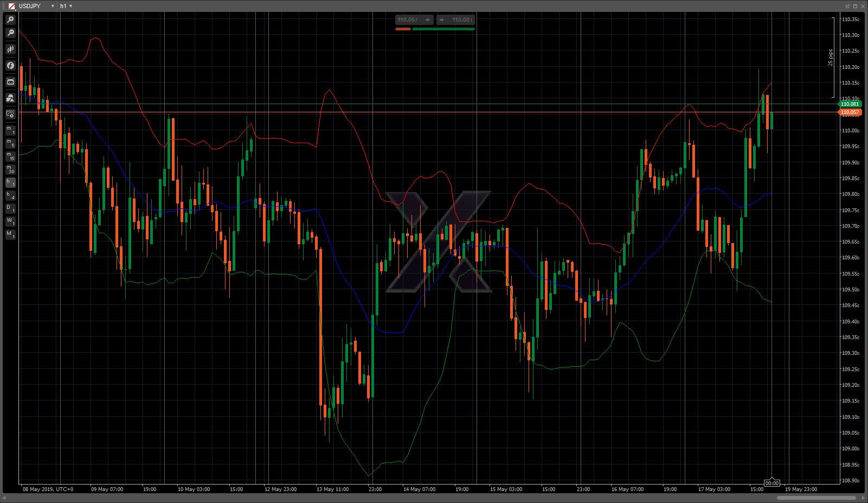868x503 pixels.
Task: Click the zoom in magnifier icon
Action: click(x=10, y=20)
